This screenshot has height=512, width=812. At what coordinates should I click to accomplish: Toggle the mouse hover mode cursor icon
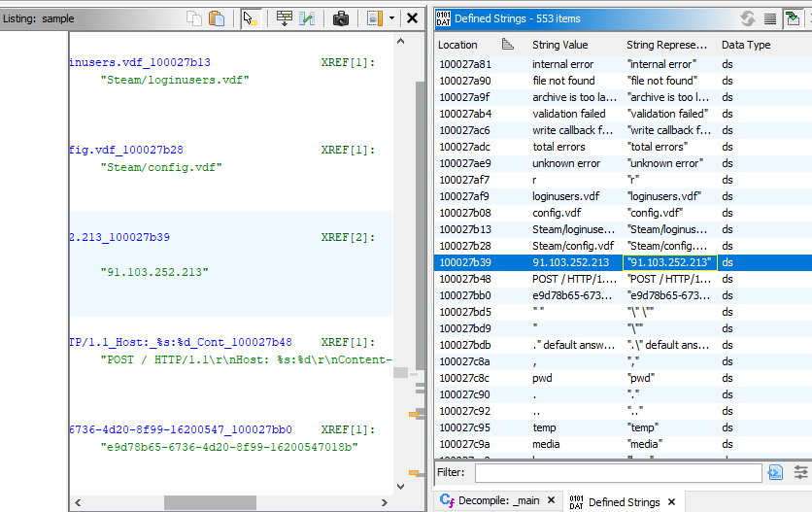coord(250,18)
